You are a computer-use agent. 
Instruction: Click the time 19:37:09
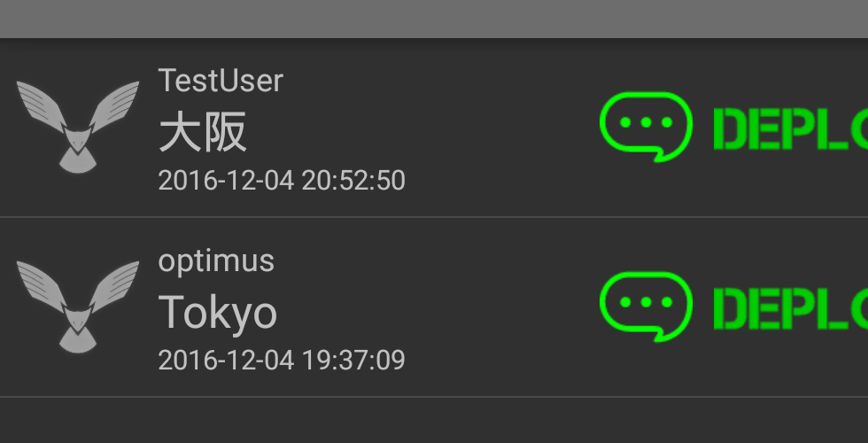[x=353, y=361]
